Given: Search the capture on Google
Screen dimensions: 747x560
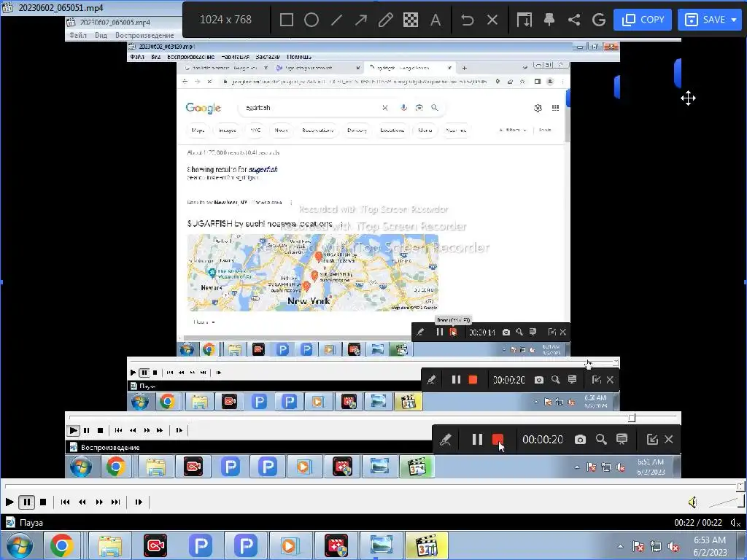Looking at the screenshot, I should [599, 20].
